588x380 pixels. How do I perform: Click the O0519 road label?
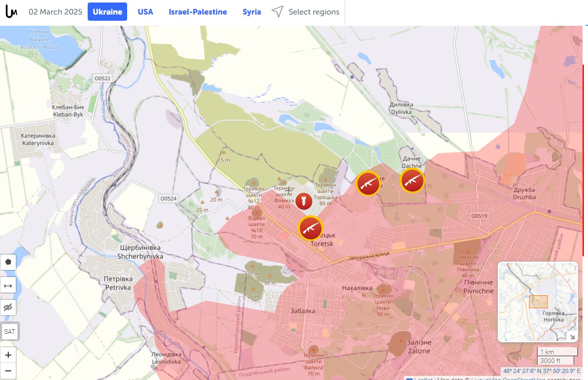pos(479,216)
